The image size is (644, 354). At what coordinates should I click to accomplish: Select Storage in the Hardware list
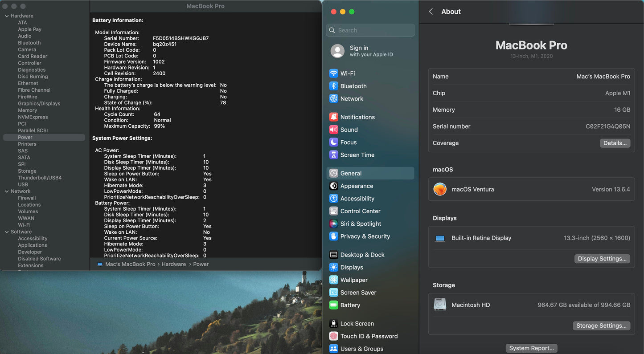27,171
